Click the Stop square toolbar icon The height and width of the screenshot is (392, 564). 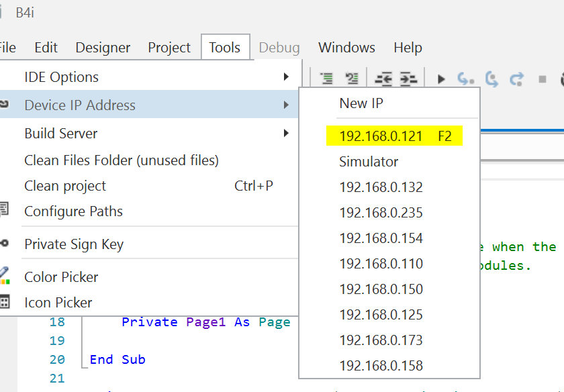(543, 79)
